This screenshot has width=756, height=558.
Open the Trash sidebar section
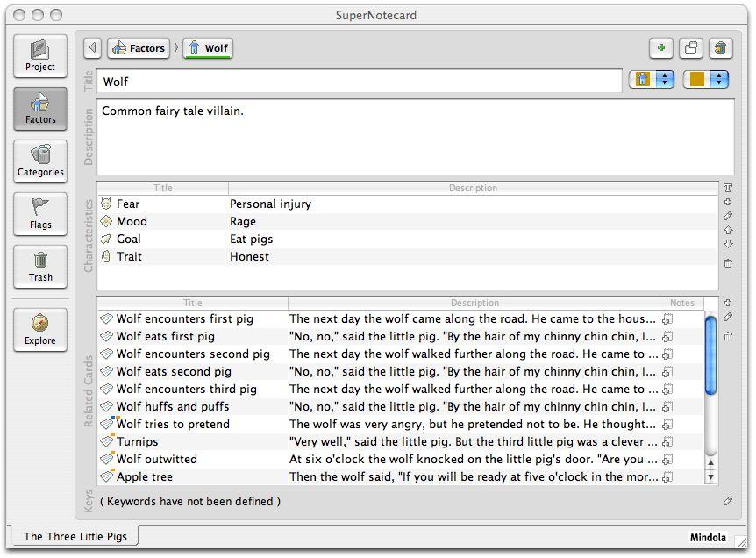point(40,267)
